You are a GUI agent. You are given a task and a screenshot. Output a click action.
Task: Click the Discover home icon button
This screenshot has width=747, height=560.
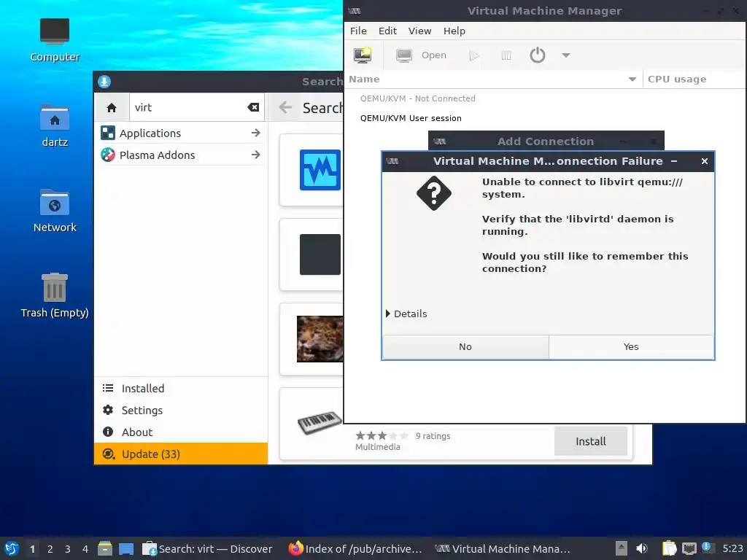click(x=112, y=108)
